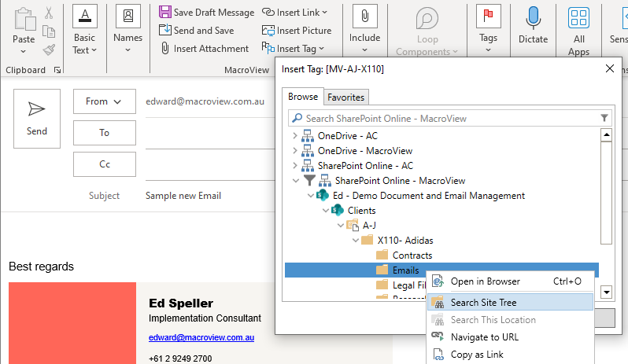
Task: Open All Apps
Action: 578,32
